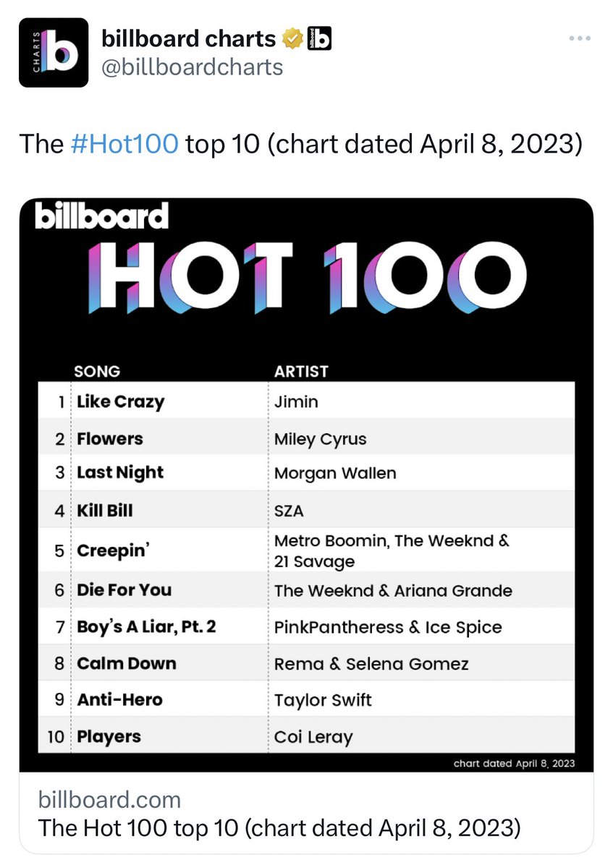
Task: Click the SONG column header
Action: click(x=97, y=372)
